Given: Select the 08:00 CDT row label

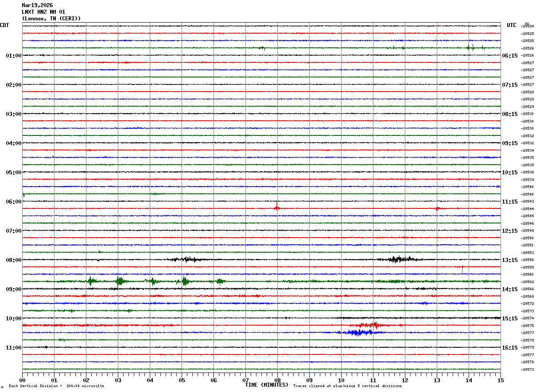Looking at the screenshot, I should [13, 260].
